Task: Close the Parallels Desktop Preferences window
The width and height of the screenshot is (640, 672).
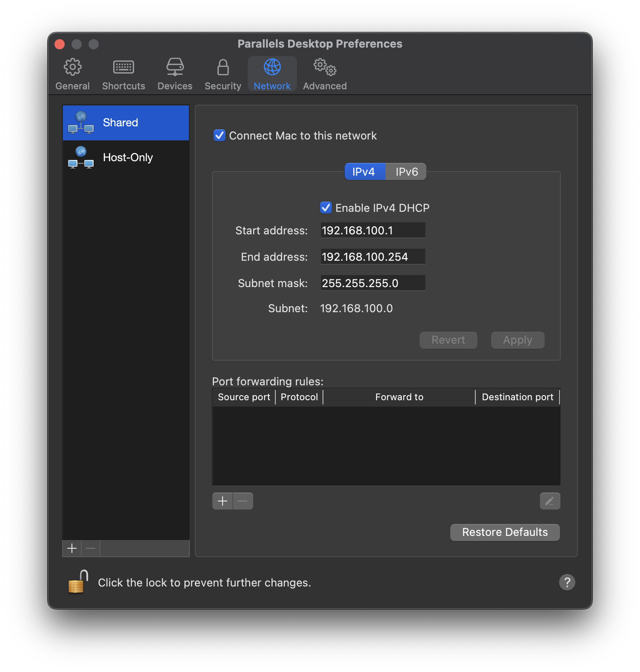Action: point(60,44)
